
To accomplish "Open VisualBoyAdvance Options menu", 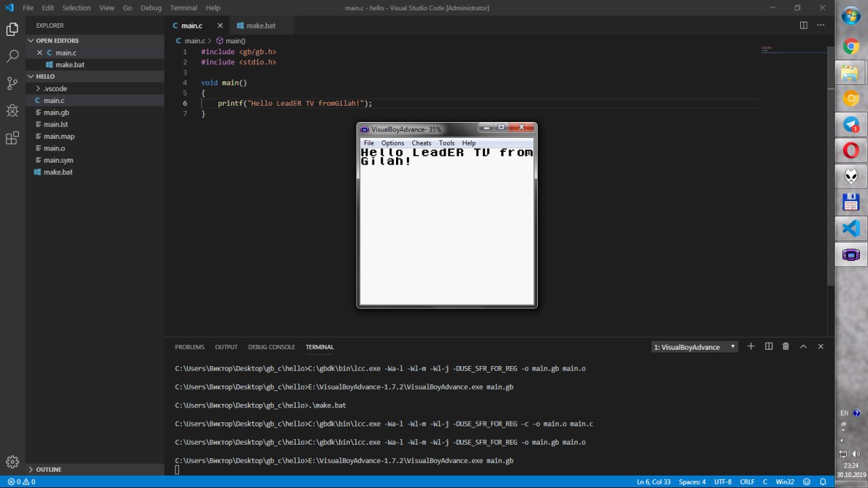I will (x=393, y=143).
